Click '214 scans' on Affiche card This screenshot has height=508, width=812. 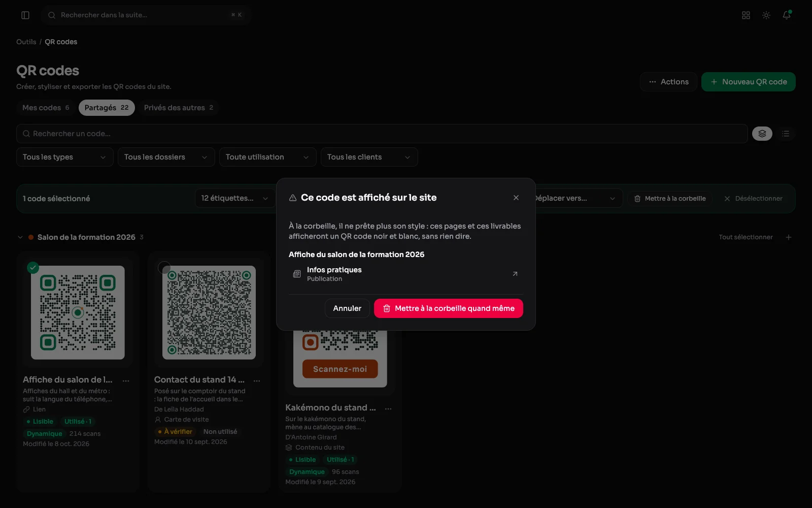(x=85, y=434)
